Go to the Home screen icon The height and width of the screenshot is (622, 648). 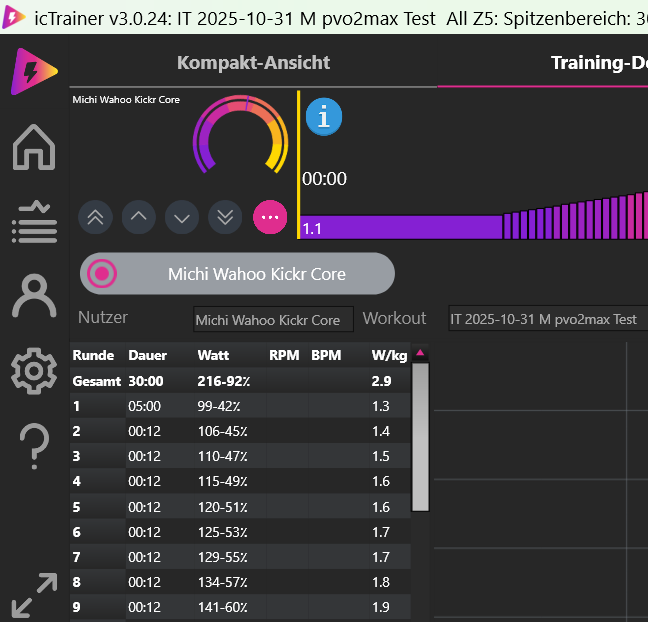pyautogui.click(x=33, y=146)
